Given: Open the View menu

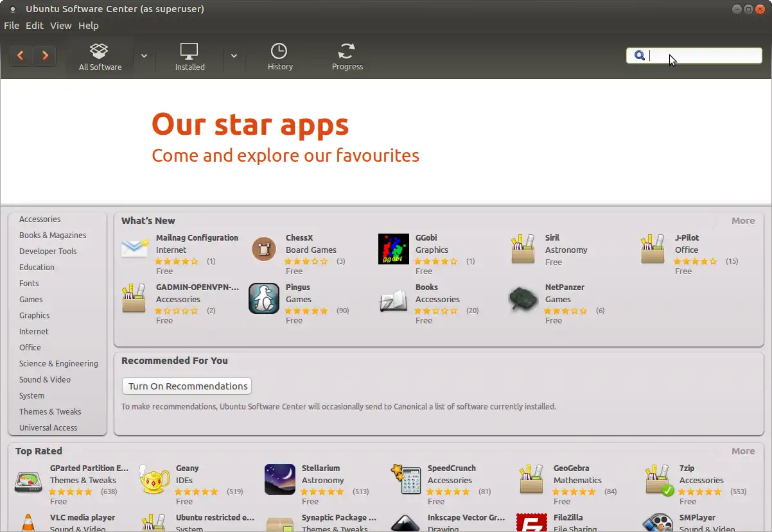Looking at the screenshot, I should tap(61, 26).
